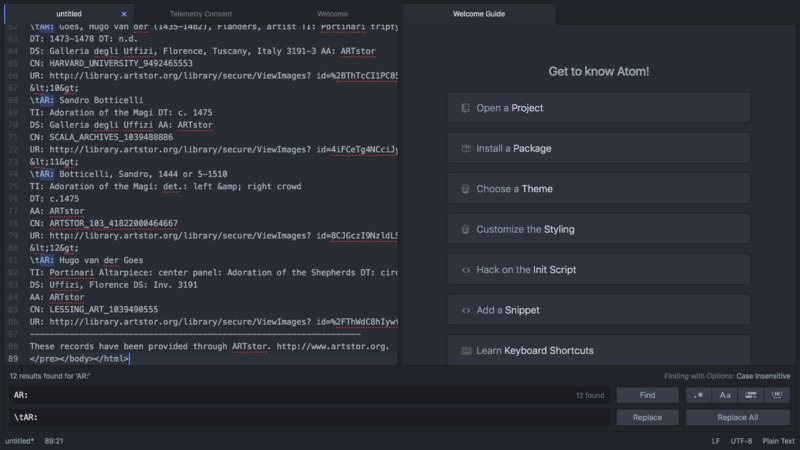Select the Welcome Guide tab
The image size is (800, 450).
479,14
